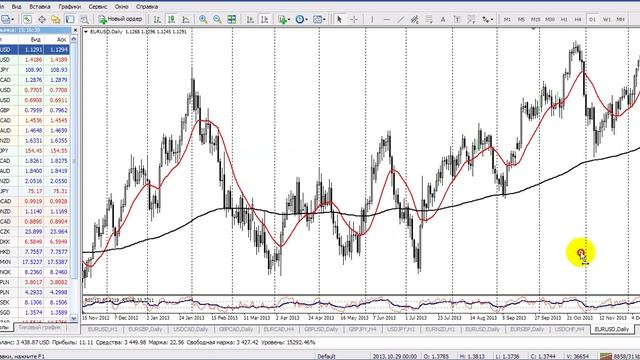
Task: Switch to the GBPJPY,H4 chart tab
Action: pyautogui.click(x=362, y=329)
